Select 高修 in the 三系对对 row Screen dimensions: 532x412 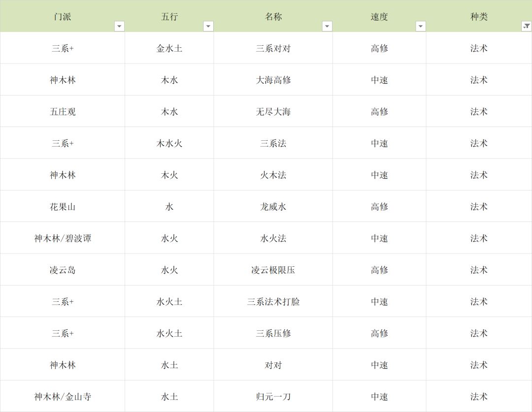click(x=379, y=48)
